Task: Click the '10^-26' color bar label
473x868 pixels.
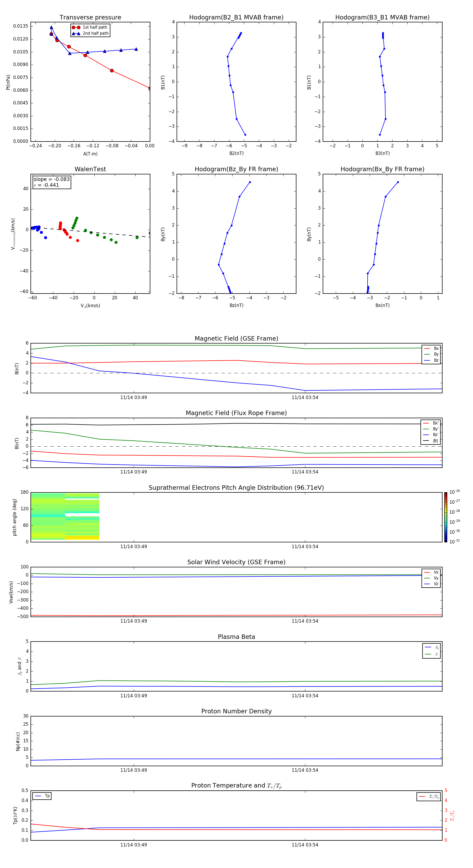Action: point(455,492)
